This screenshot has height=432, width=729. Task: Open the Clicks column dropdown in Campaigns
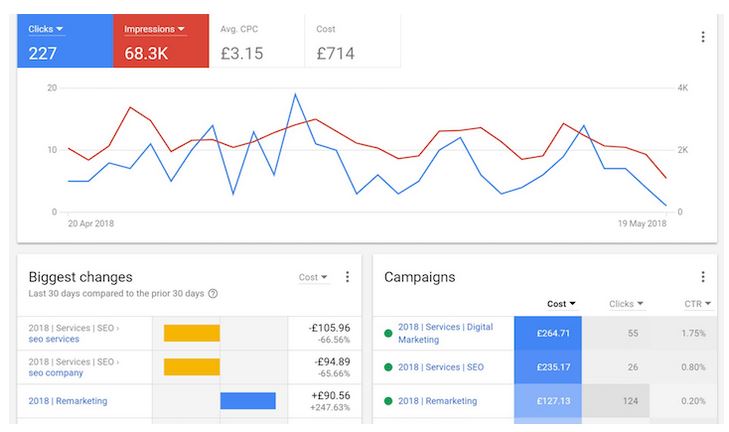click(626, 304)
